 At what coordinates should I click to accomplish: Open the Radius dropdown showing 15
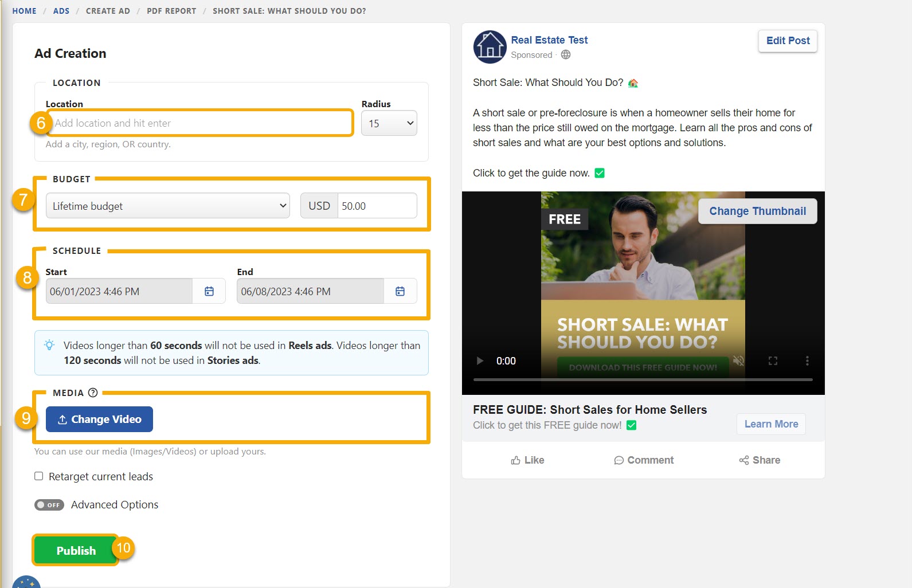click(389, 123)
